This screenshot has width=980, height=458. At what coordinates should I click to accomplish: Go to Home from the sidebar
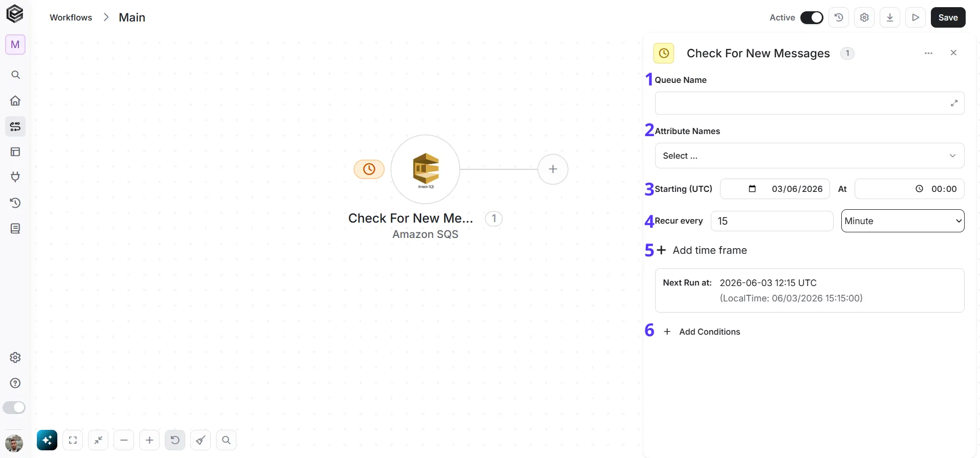tap(15, 100)
